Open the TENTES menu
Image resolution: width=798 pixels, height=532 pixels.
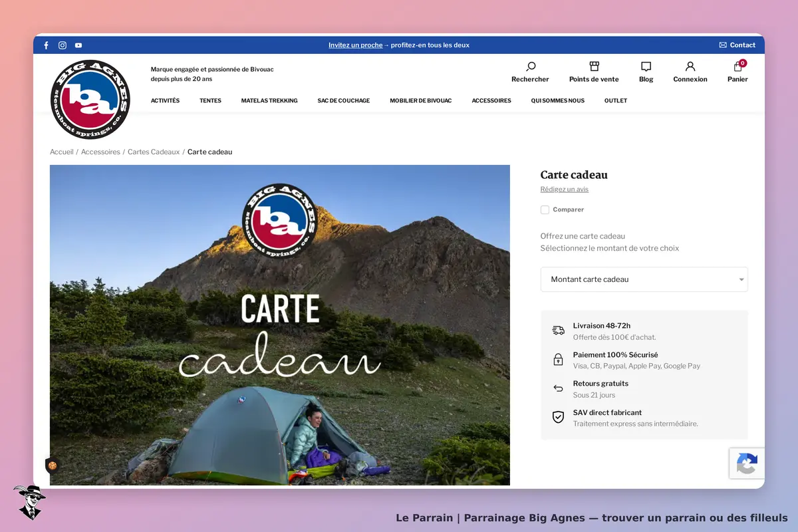click(x=210, y=100)
